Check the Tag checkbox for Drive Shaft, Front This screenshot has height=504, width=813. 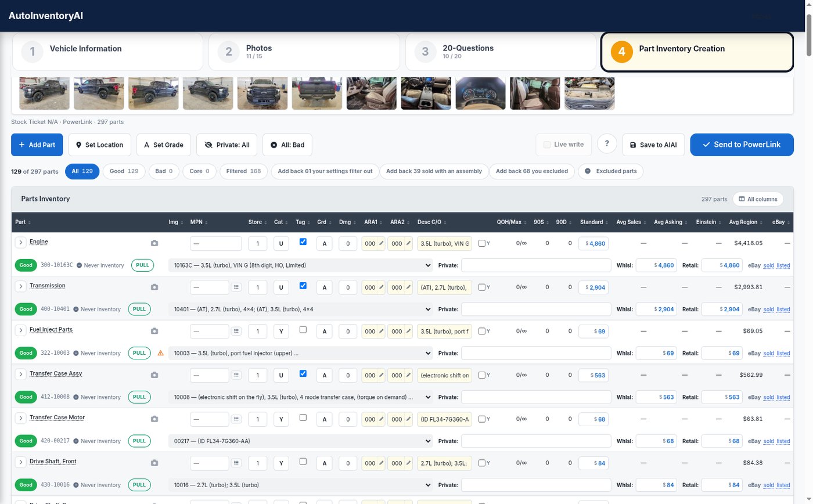303,461
